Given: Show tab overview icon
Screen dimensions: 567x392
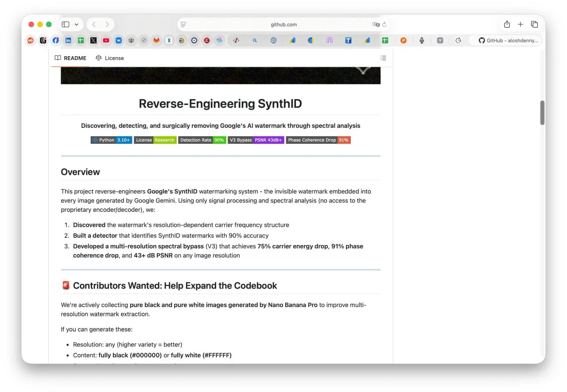Looking at the screenshot, I should pyautogui.click(x=535, y=24).
